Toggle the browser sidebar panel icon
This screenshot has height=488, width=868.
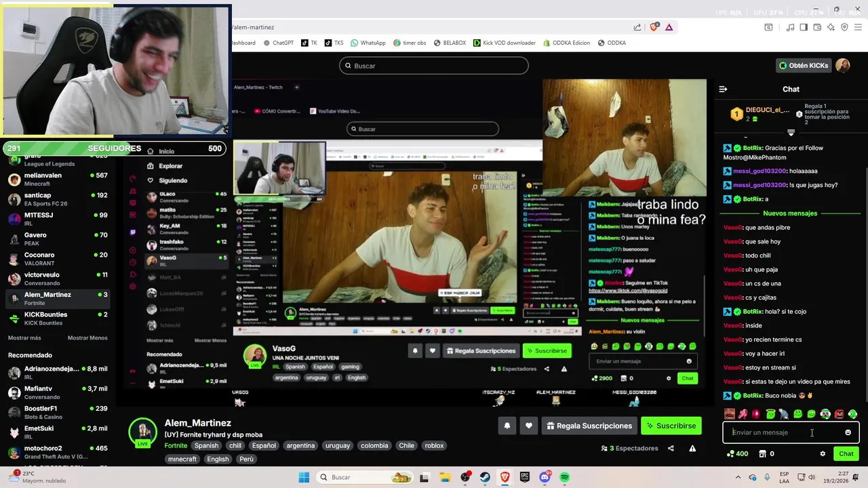coord(804,27)
